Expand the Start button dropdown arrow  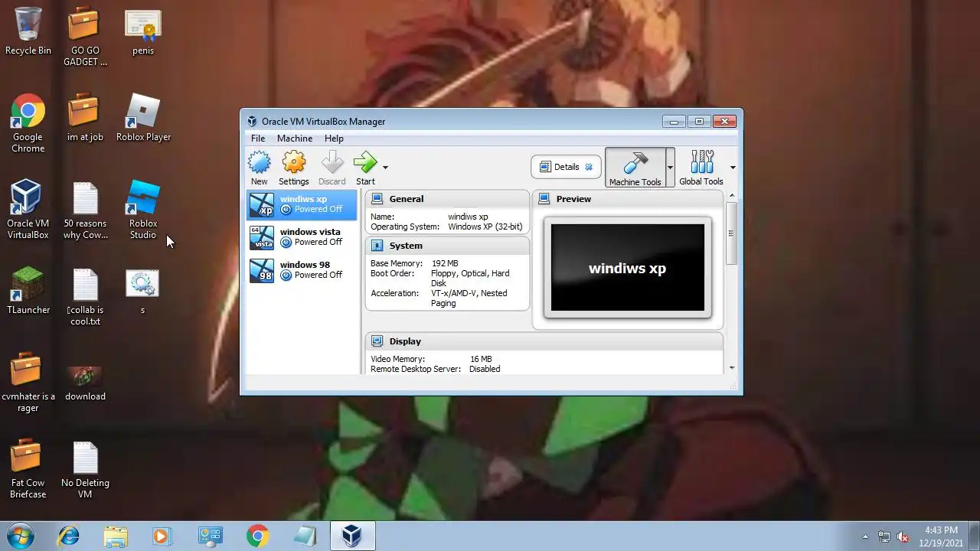pos(385,167)
